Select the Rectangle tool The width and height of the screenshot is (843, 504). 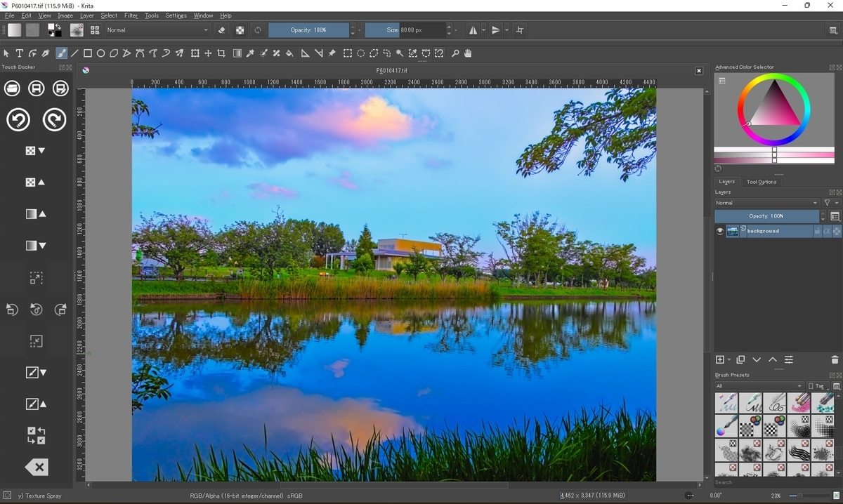[x=88, y=53]
